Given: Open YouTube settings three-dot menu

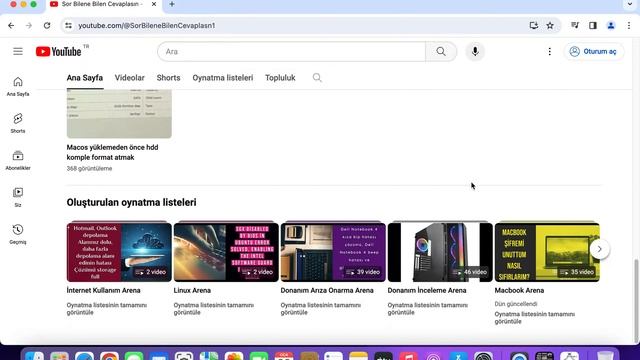Looking at the screenshot, I should 549,51.
